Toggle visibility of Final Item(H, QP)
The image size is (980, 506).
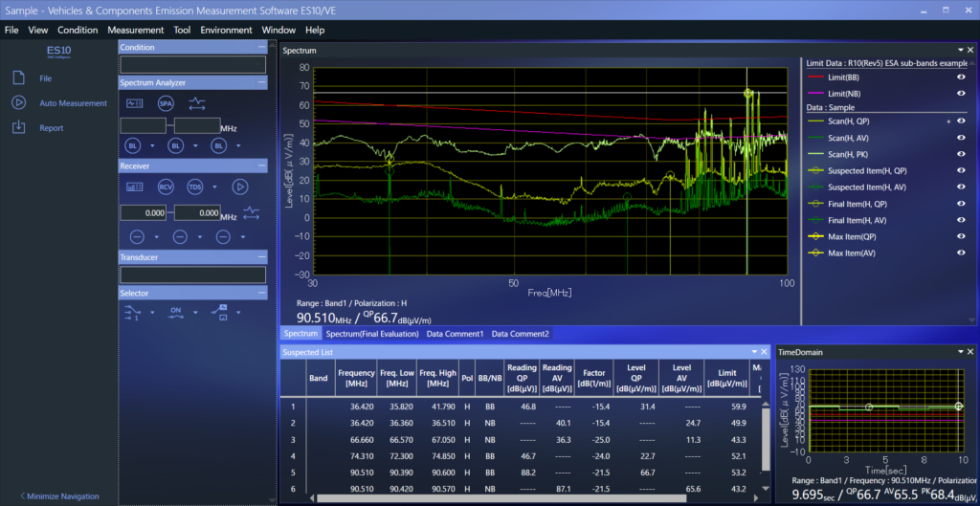(961, 204)
